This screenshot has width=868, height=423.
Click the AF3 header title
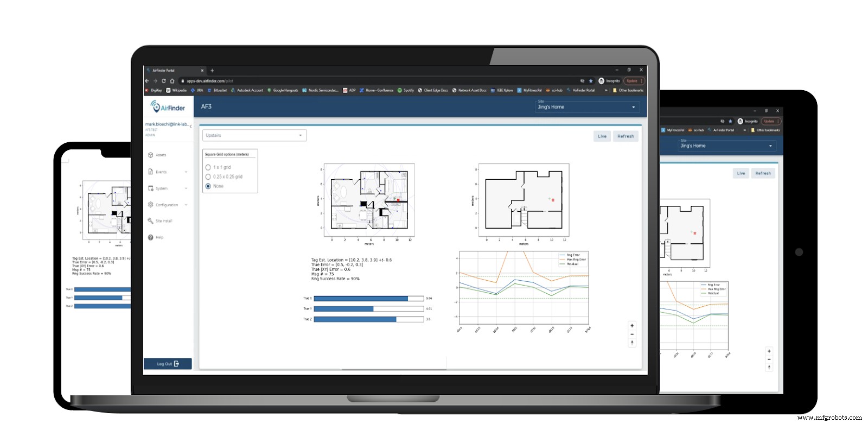click(x=206, y=106)
